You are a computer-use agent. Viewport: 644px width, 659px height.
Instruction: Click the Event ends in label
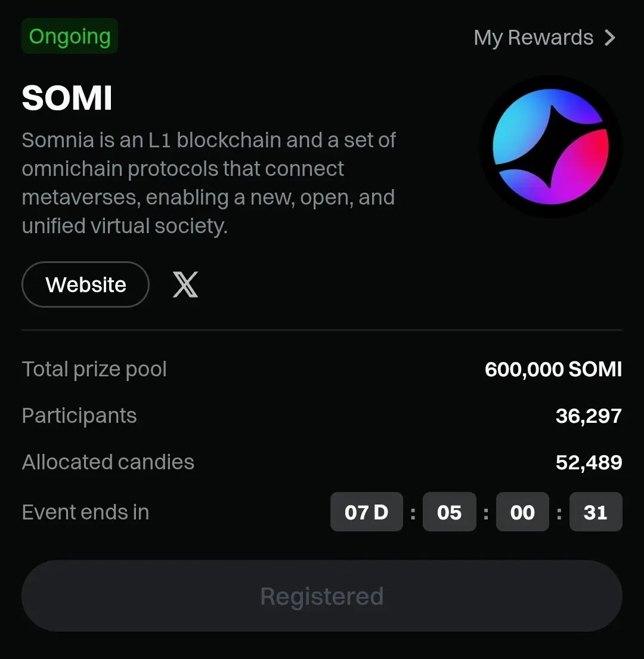(86, 512)
